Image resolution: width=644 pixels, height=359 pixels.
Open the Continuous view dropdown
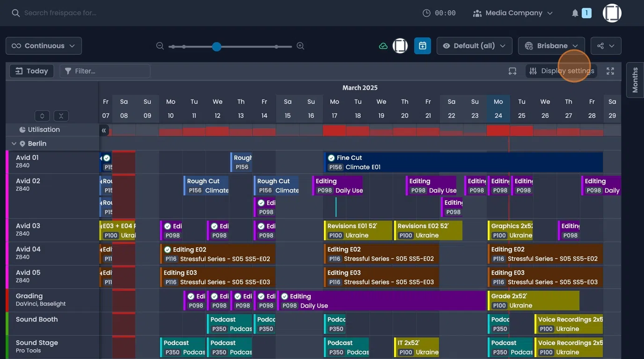44,45
